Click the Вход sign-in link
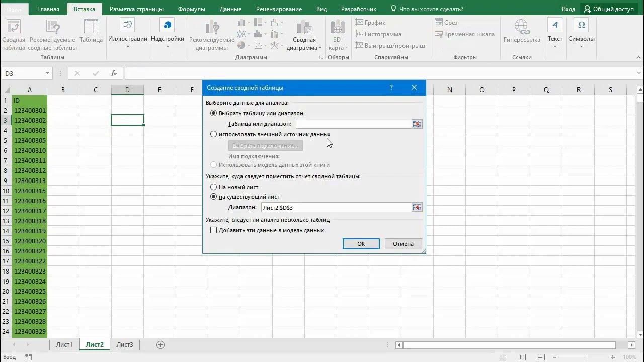Screen dimensions: 644x362 (569, 9)
